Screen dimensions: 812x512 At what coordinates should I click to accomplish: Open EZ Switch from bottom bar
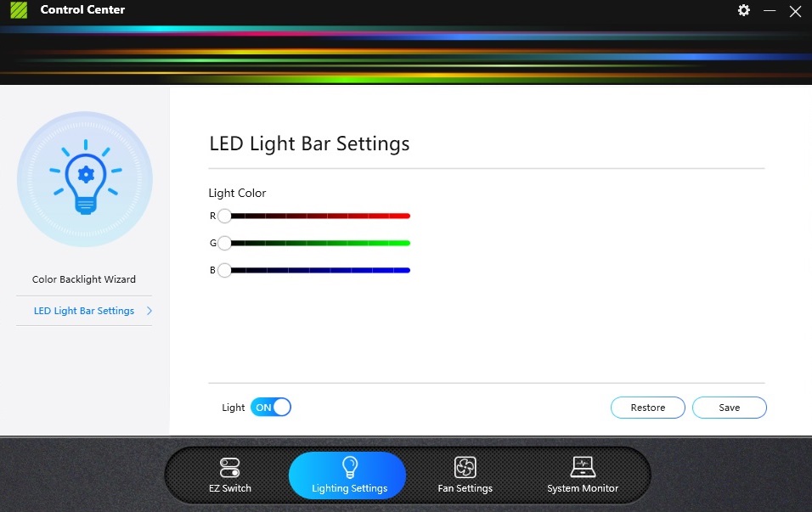[x=230, y=475]
